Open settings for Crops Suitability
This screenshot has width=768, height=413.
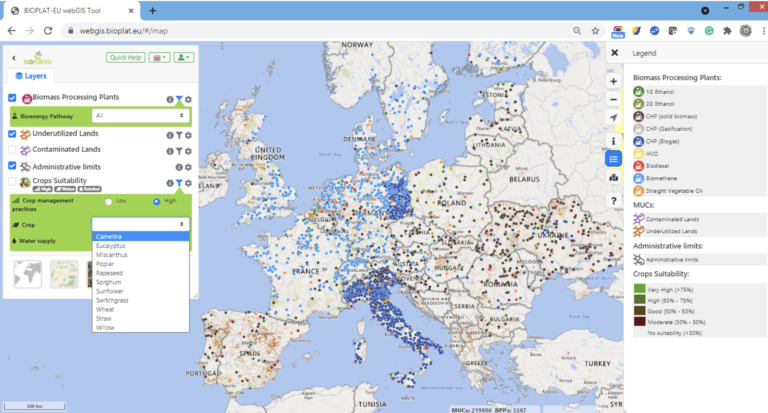coord(188,183)
